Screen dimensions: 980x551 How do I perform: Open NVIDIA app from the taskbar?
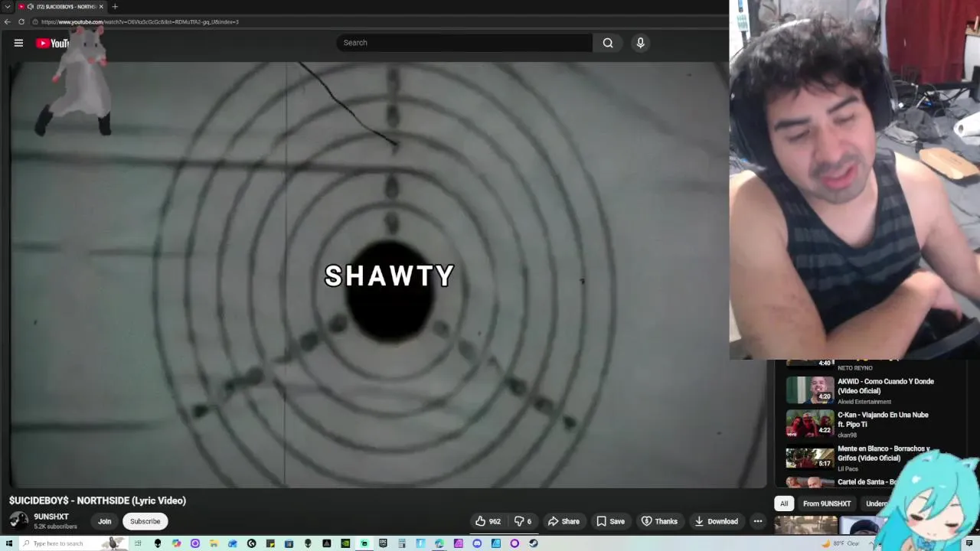coord(345,543)
